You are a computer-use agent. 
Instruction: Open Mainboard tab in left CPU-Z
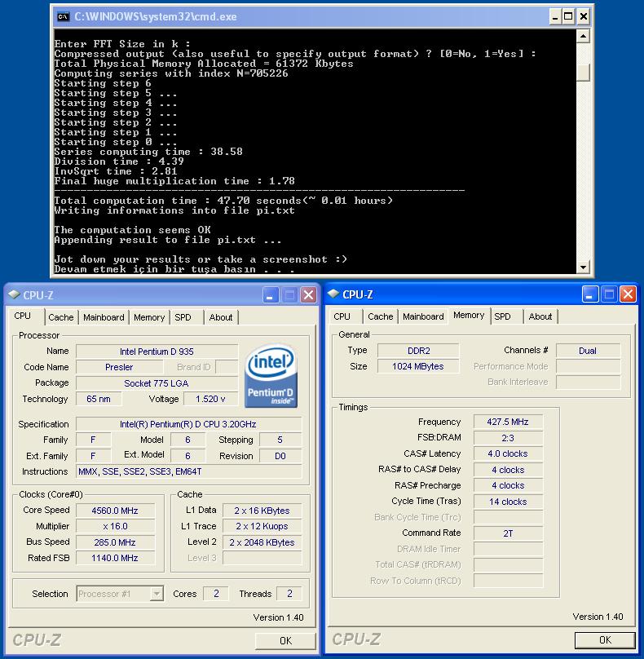coord(104,317)
